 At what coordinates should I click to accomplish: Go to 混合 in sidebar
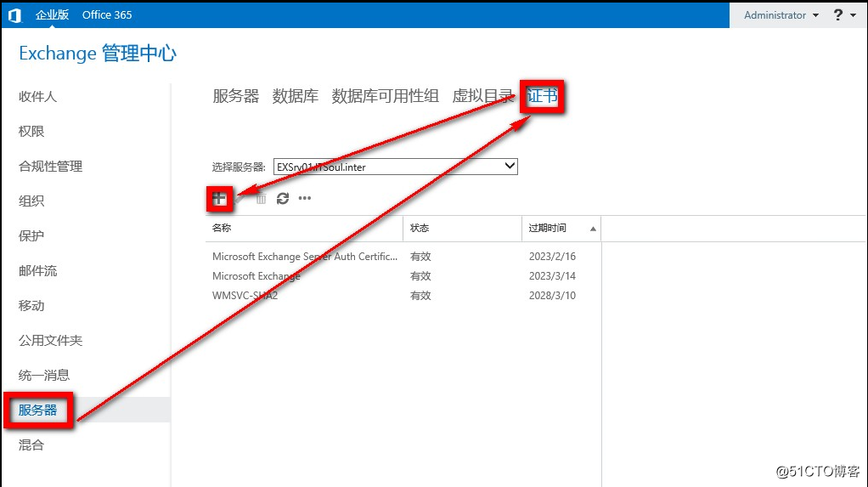31,445
